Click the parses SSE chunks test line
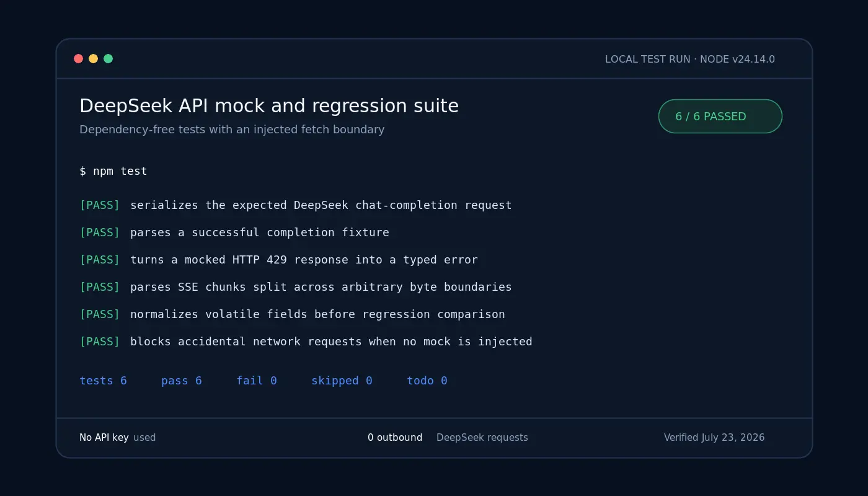This screenshot has height=496, width=868. pyautogui.click(x=296, y=287)
